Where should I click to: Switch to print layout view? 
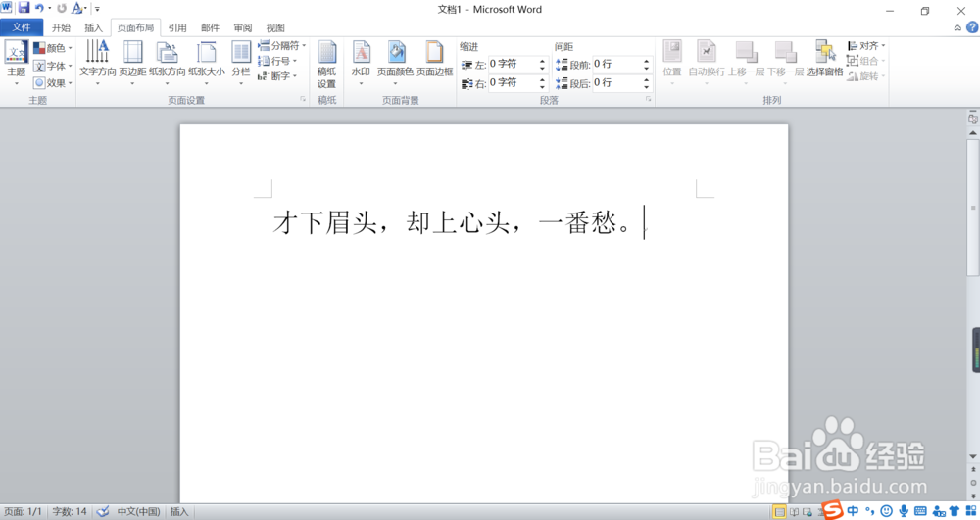point(779,512)
